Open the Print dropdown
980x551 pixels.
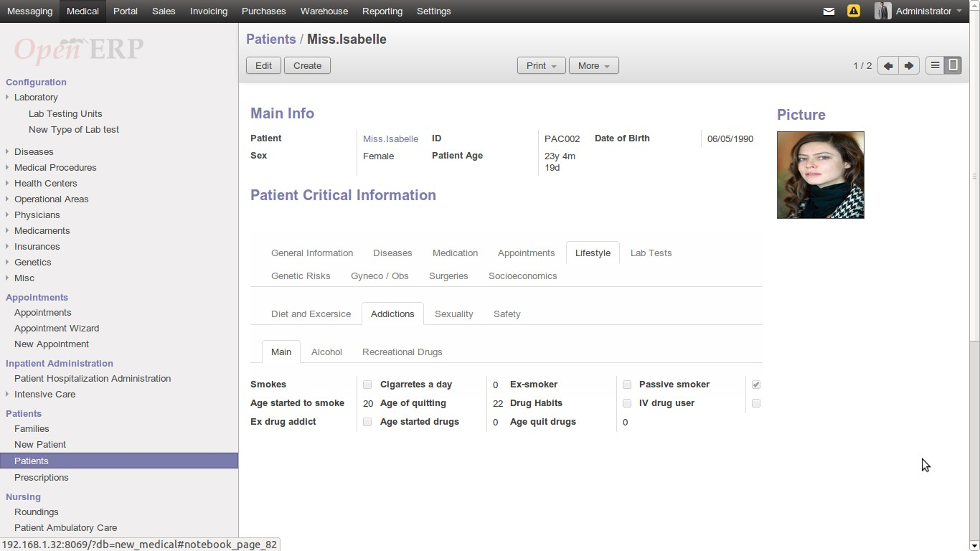pos(541,65)
